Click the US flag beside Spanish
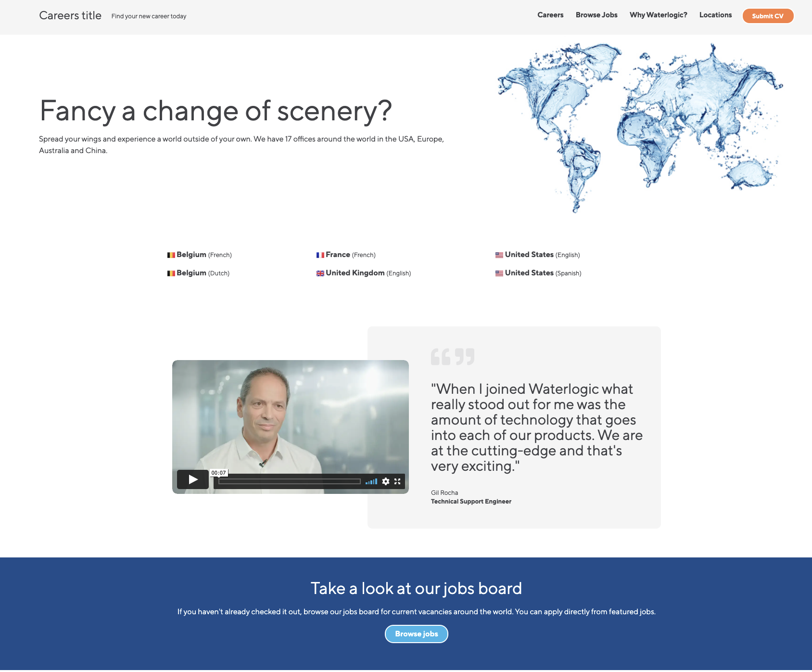 pyautogui.click(x=499, y=273)
